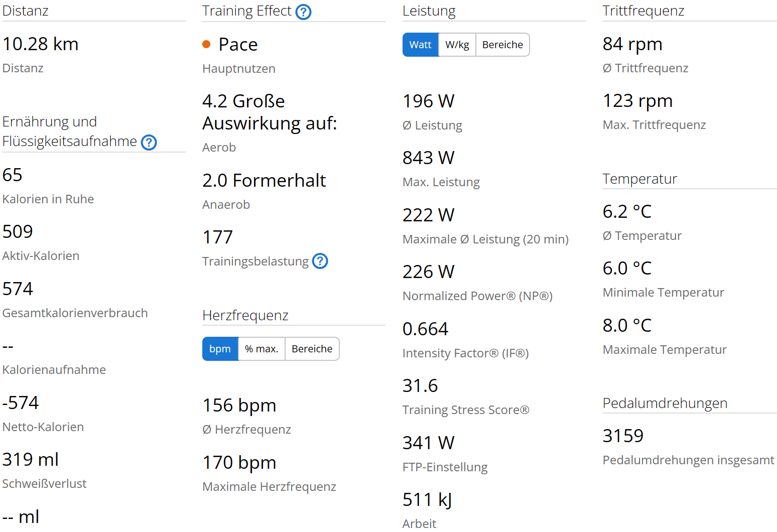Select the 341 W FTP-Einstellung value

click(428, 443)
